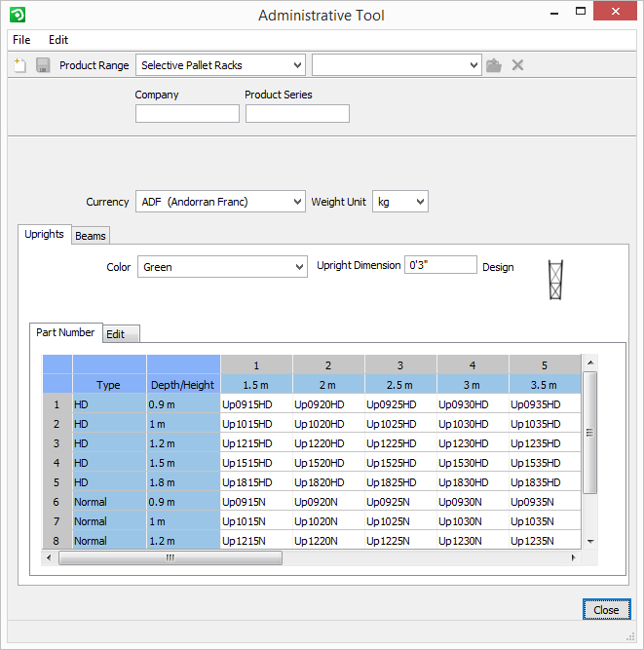Open the Weight Unit dropdown
Image resolution: width=644 pixels, height=650 pixels.
(x=400, y=202)
